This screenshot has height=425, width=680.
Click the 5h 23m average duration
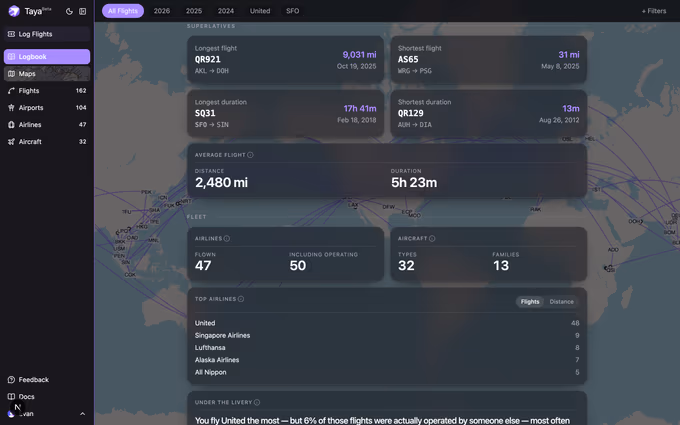click(x=414, y=183)
